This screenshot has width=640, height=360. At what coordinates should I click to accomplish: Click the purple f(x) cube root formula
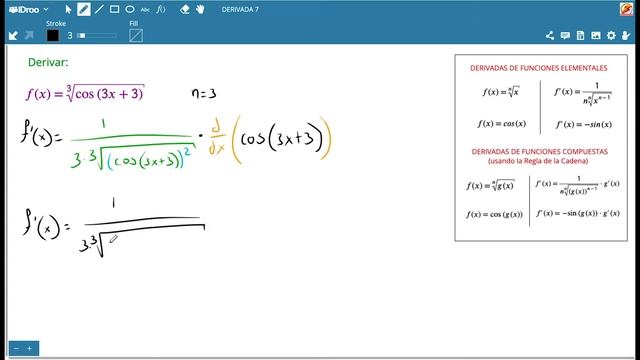coord(85,93)
